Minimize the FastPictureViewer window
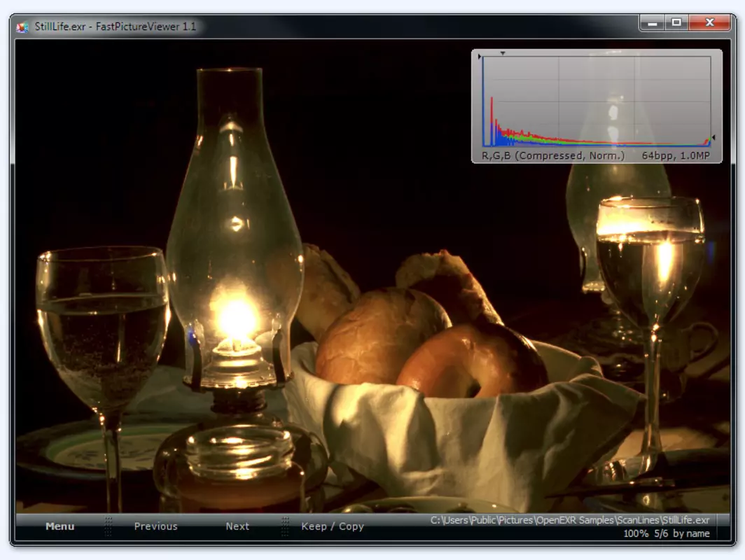The width and height of the screenshot is (745, 560). coord(653,22)
